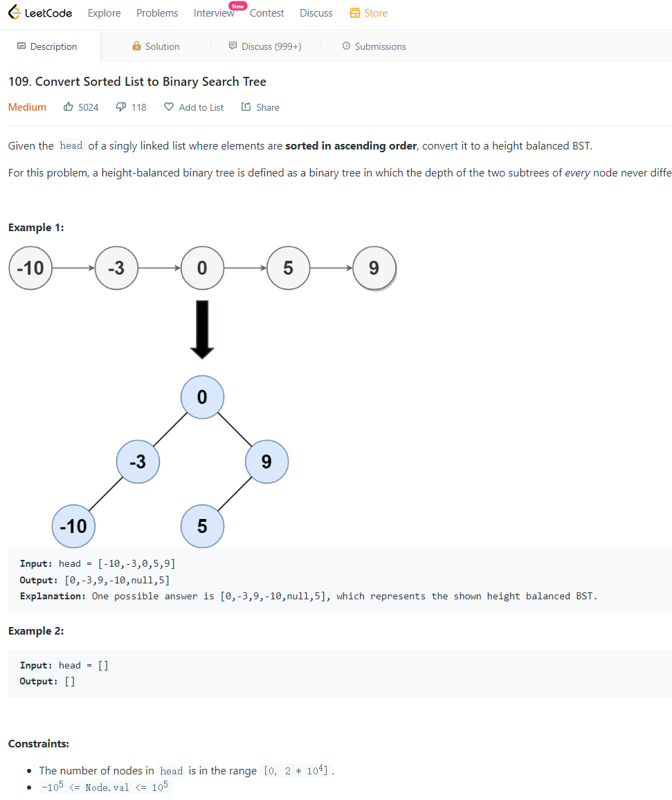Click the LeetCode logo
This screenshot has width=672, height=800.
click(39, 12)
